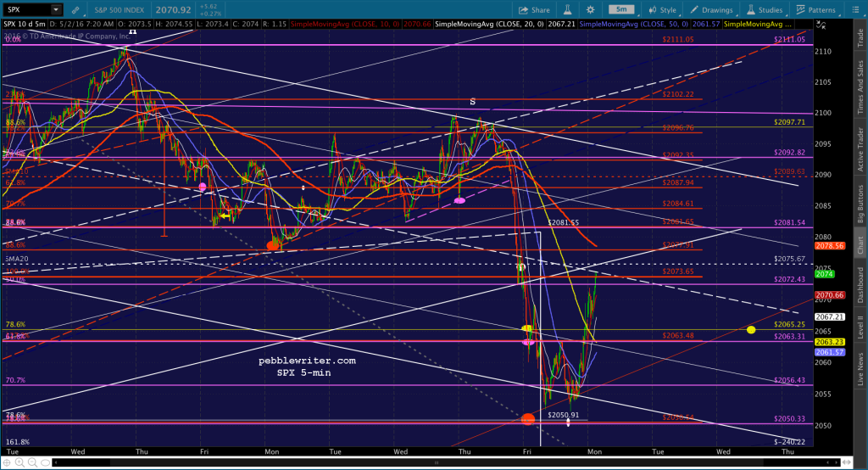Click the red dot at Monday's low
Viewport: 868px width, 470px height.
click(273, 245)
